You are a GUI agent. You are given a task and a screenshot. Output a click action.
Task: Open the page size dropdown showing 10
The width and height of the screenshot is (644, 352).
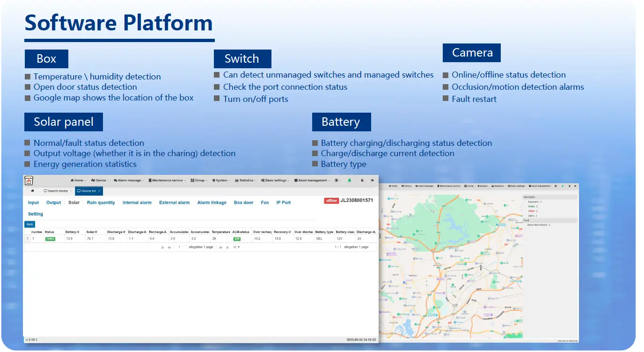pos(236,247)
